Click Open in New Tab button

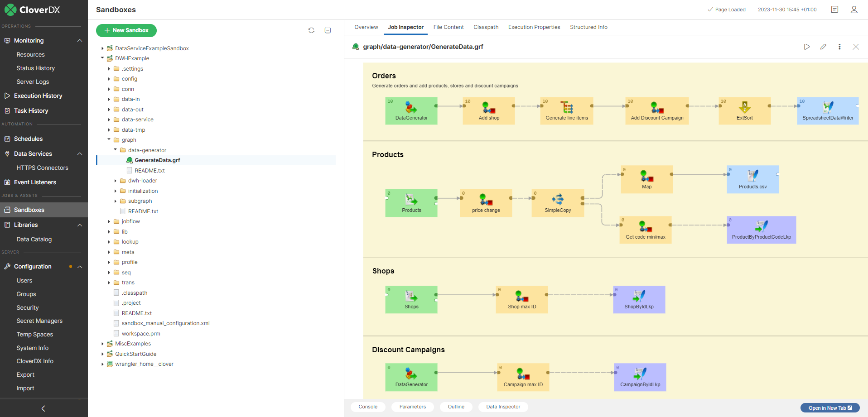pos(829,408)
